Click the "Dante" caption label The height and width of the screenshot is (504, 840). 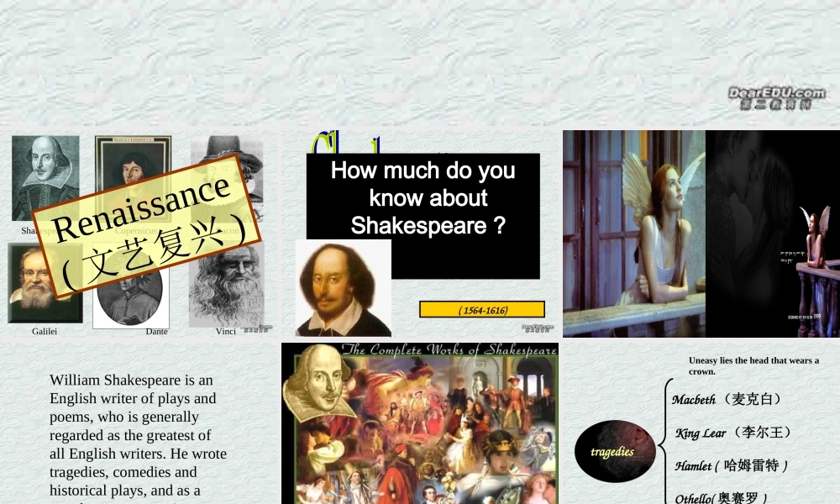click(156, 331)
